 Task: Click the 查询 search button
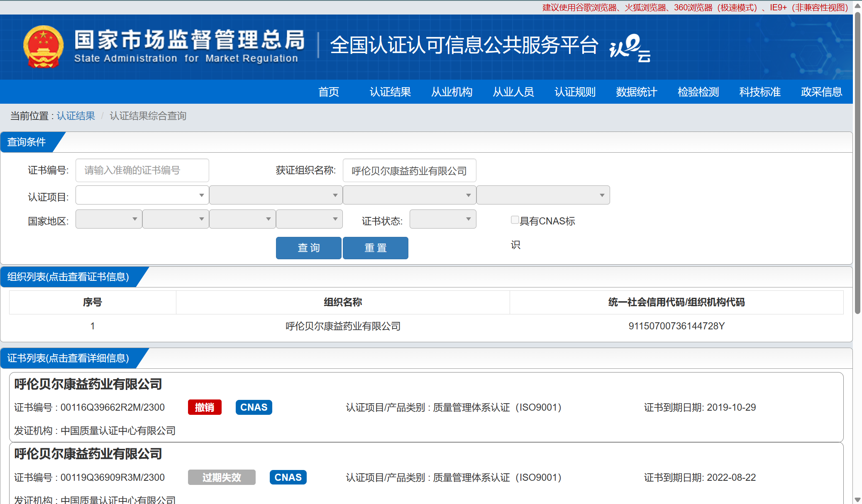309,248
